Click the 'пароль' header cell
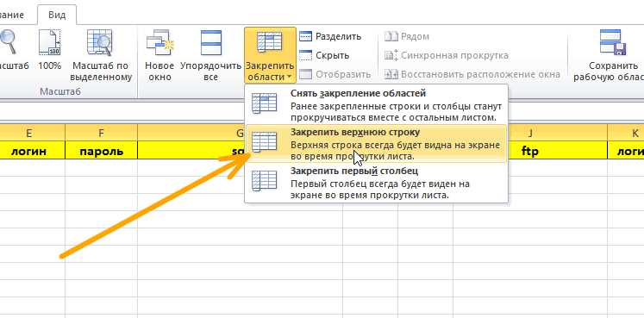The image size is (644, 318). 101,150
